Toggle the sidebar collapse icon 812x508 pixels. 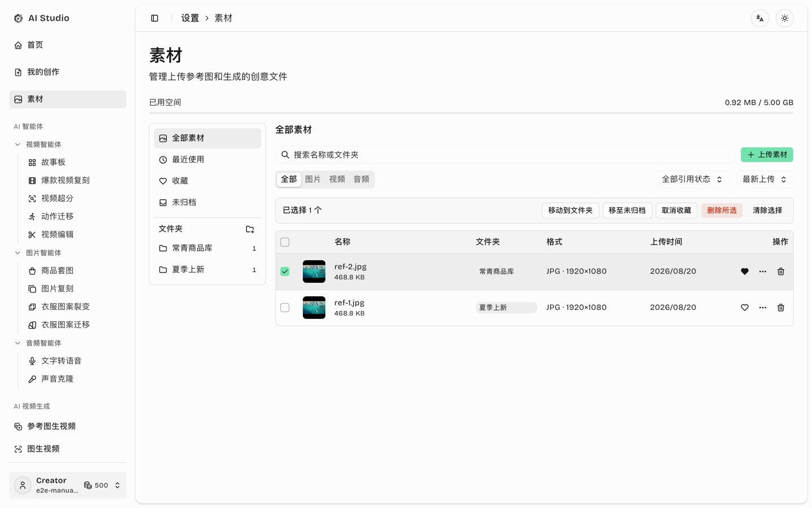(x=155, y=18)
